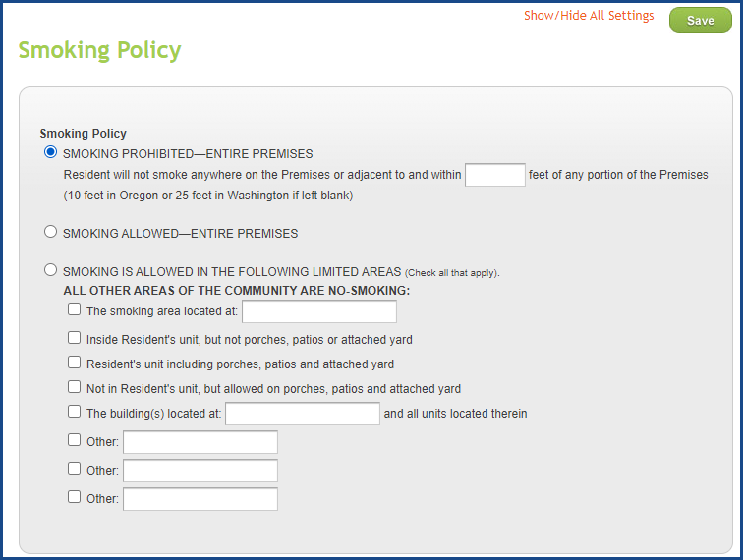The image size is (743, 560).
Task: Choose Smoking Allowed in Limited Areas option
Action: 51,269
